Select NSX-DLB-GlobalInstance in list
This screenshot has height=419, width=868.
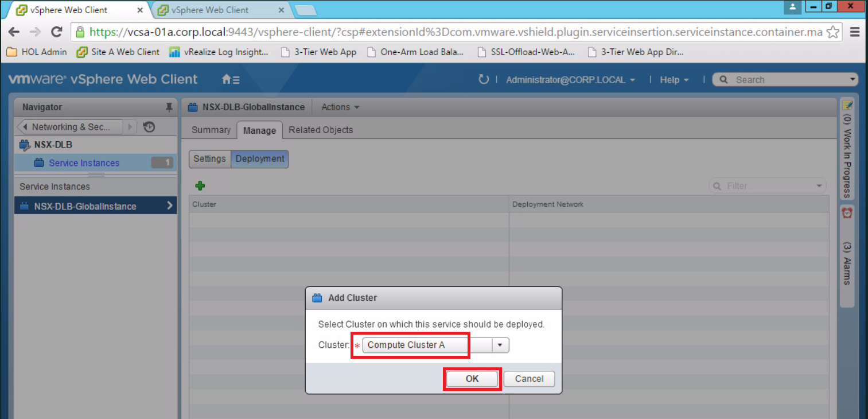point(95,206)
